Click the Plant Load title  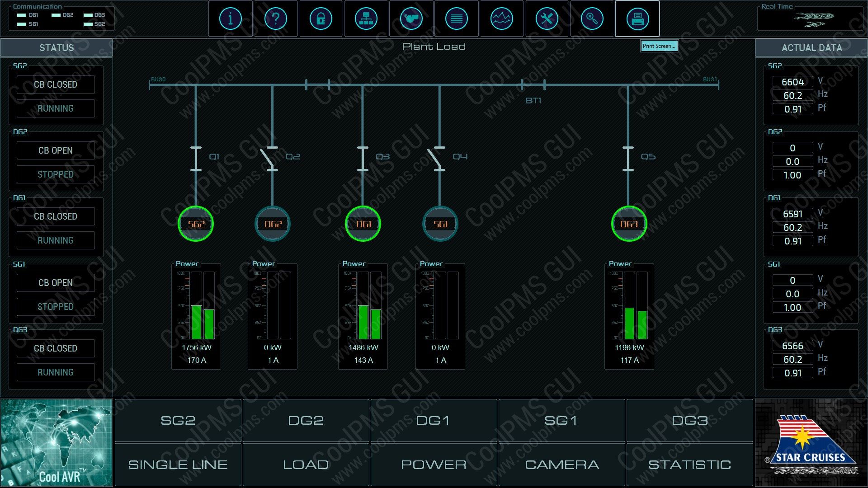coord(434,47)
